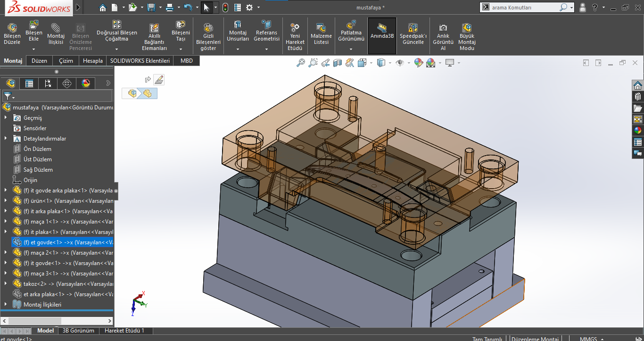Select the Model bottom tab
644x341 pixels.
(46, 331)
